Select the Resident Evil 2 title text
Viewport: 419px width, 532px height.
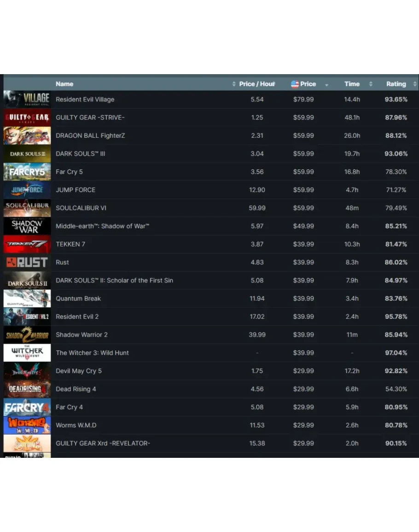coord(77,316)
